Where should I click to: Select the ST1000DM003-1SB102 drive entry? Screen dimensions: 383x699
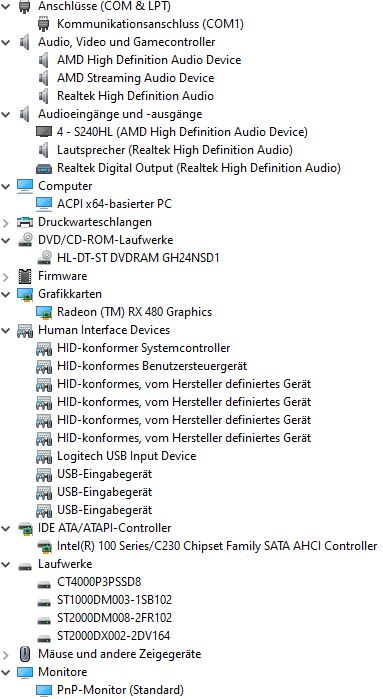click(x=115, y=600)
